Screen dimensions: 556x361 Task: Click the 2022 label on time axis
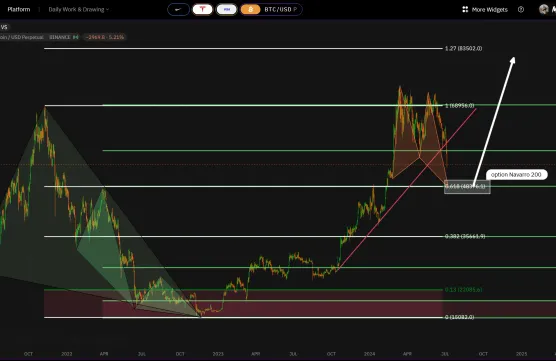tap(66, 354)
